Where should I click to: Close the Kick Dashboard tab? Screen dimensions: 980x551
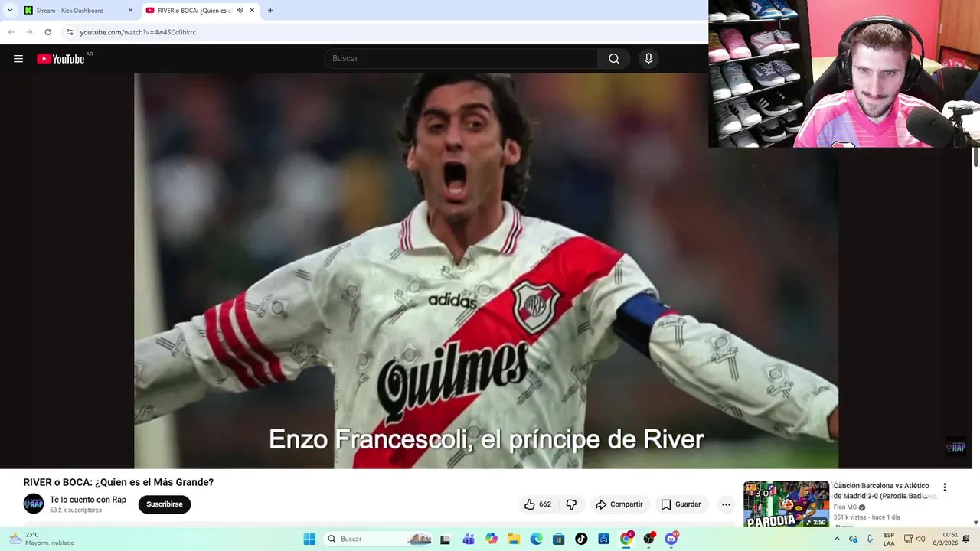[130, 11]
